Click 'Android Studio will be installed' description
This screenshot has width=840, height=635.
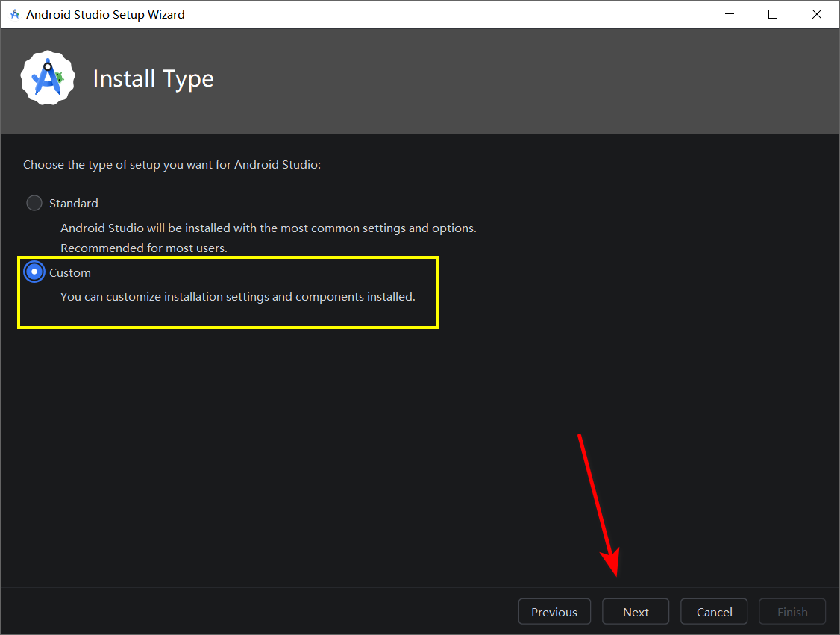pyautogui.click(x=269, y=228)
